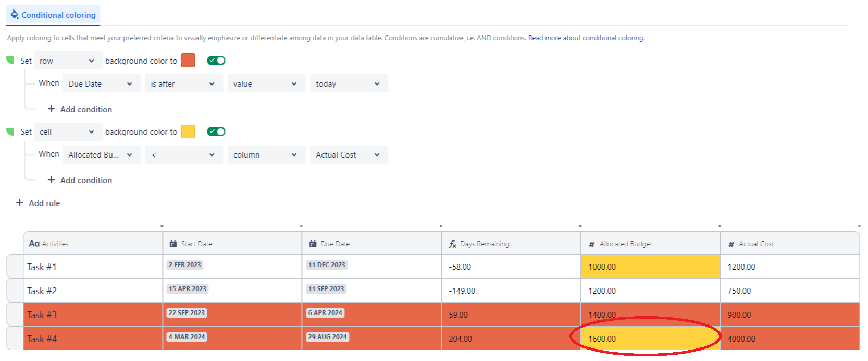Screen dimensions: 868x361
Task: Select the row handle for Task #1
Action: pos(15,266)
